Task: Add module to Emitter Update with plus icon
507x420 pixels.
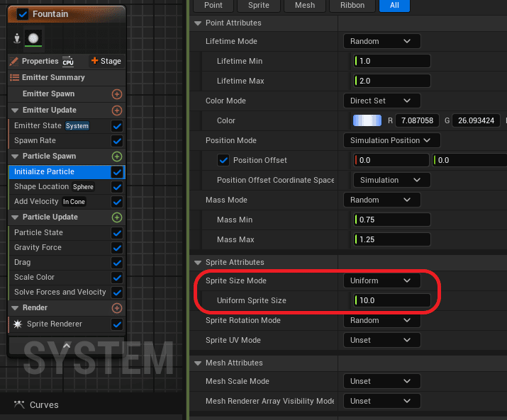Action: point(117,110)
